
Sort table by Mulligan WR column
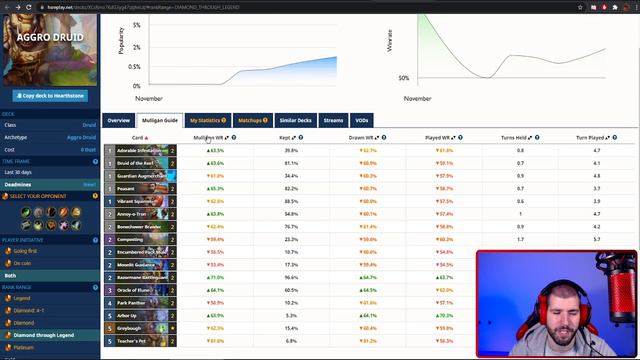click(x=211, y=138)
